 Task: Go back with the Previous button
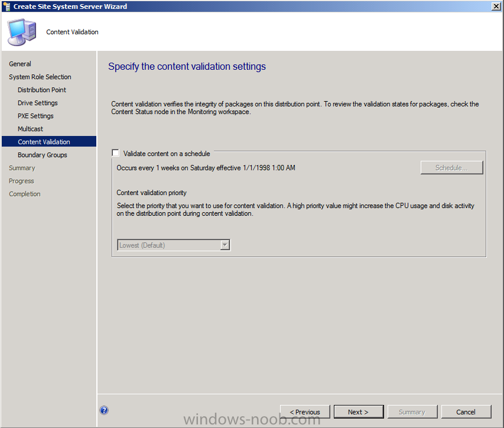(305, 411)
